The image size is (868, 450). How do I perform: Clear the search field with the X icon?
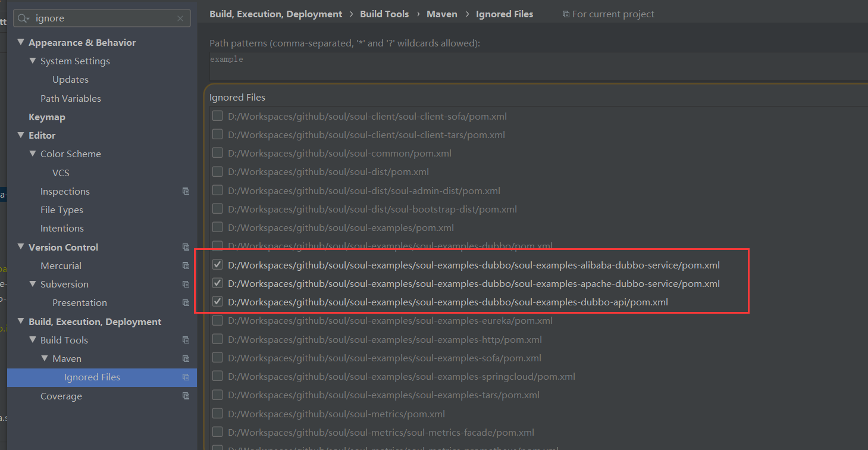coord(180,18)
